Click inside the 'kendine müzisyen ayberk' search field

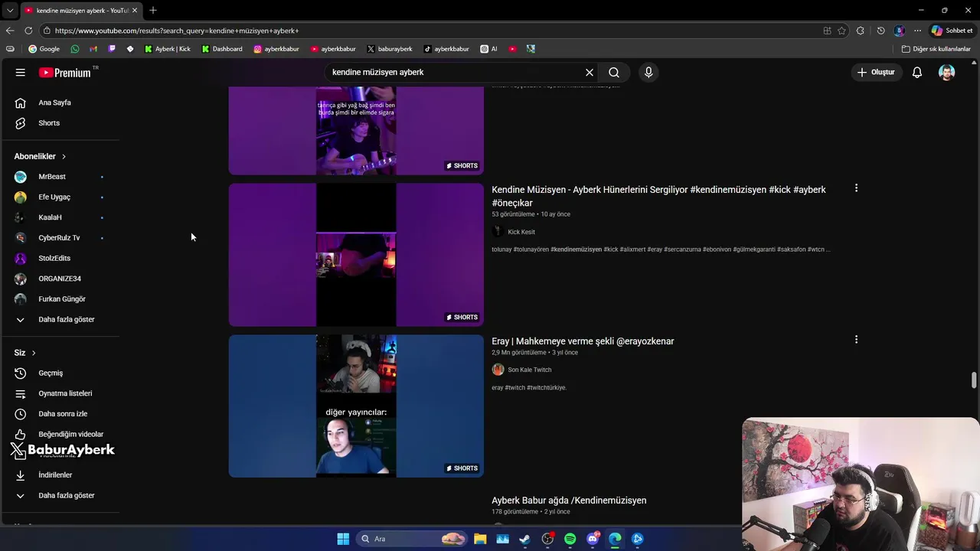(455, 72)
